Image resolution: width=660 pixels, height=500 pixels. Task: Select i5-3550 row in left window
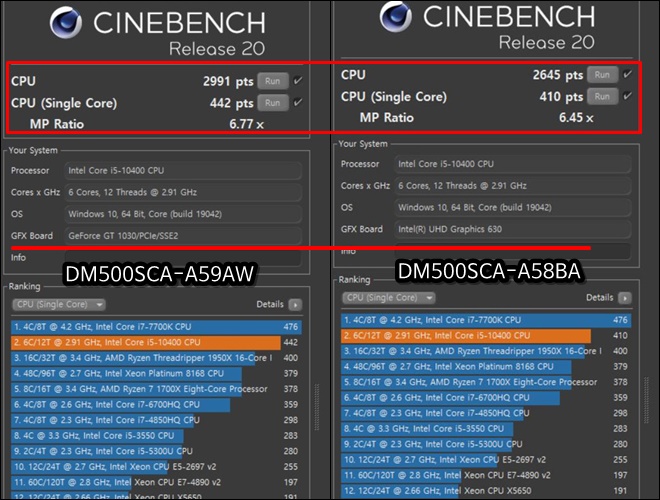(x=156, y=436)
